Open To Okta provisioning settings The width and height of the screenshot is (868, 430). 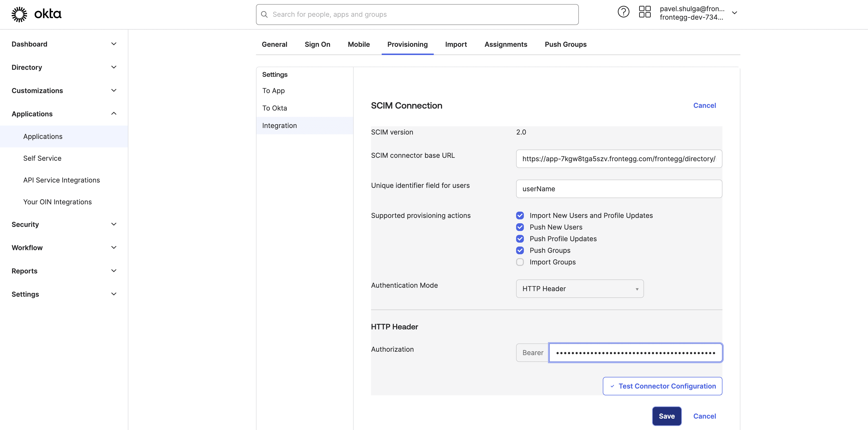coord(305,108)
